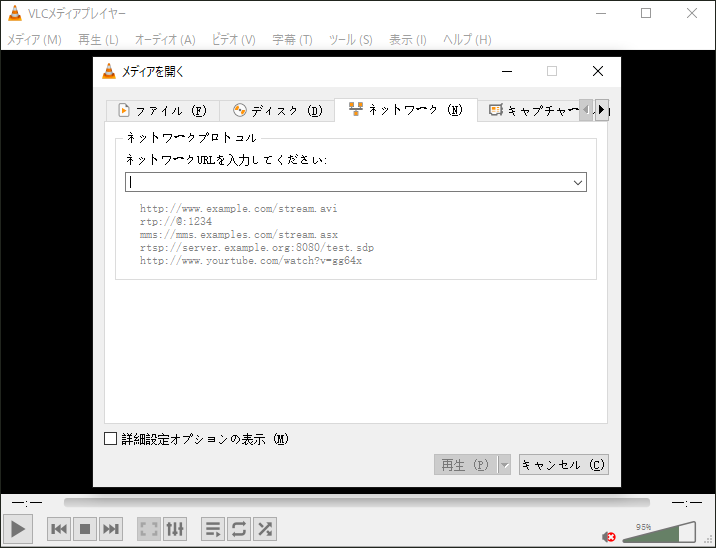716x548 pixels.
Task: Open the 再生 (L) menu
Action: [x=98, y=40]
